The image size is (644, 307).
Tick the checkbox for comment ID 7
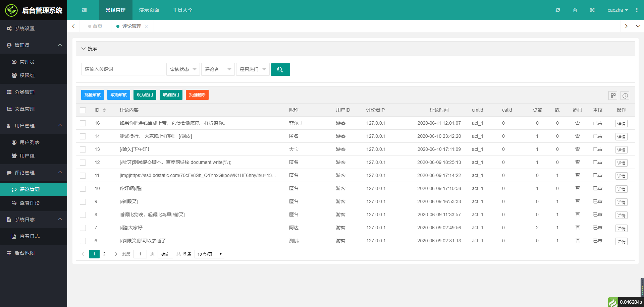[x=83, y=228]
